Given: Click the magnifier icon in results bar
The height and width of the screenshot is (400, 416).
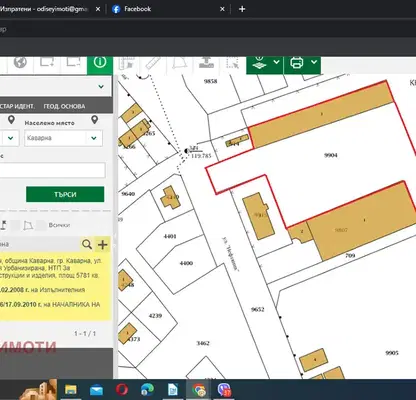Looking at the screenshot, I should 87,244.
